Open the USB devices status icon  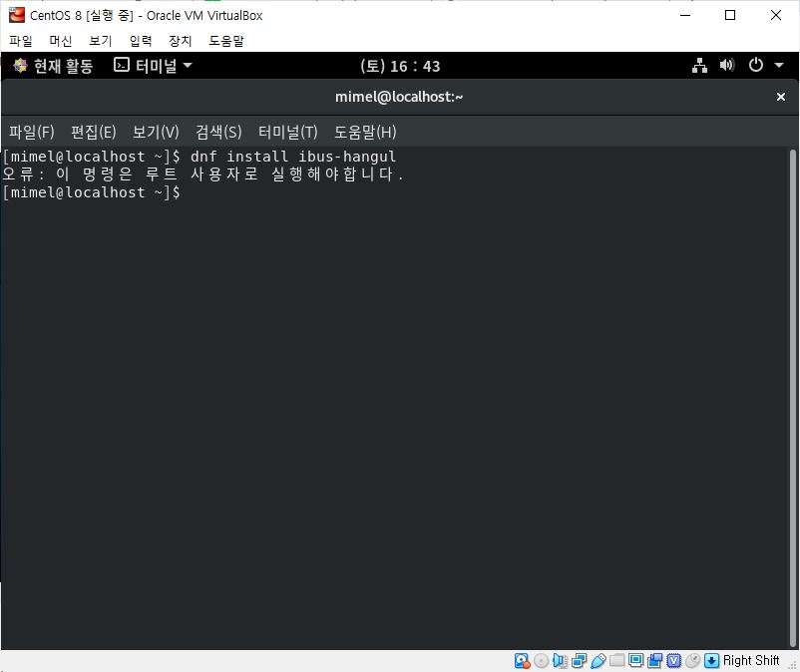[598, 661]
